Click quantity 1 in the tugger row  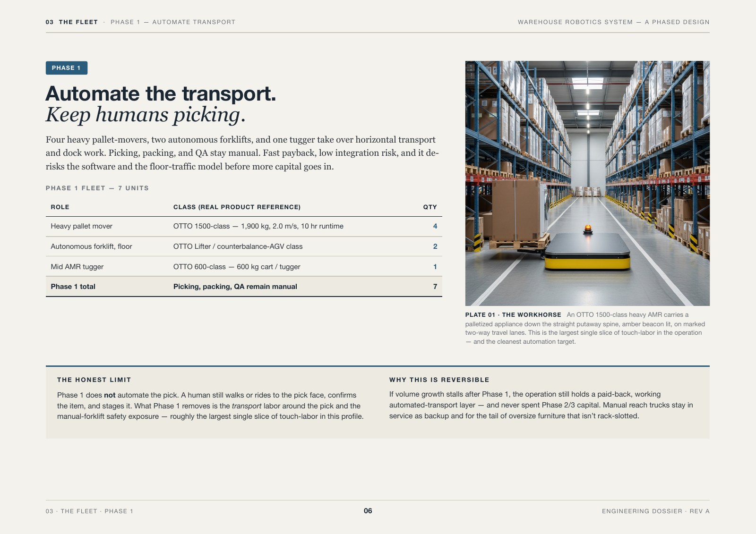tap(435, 267)
